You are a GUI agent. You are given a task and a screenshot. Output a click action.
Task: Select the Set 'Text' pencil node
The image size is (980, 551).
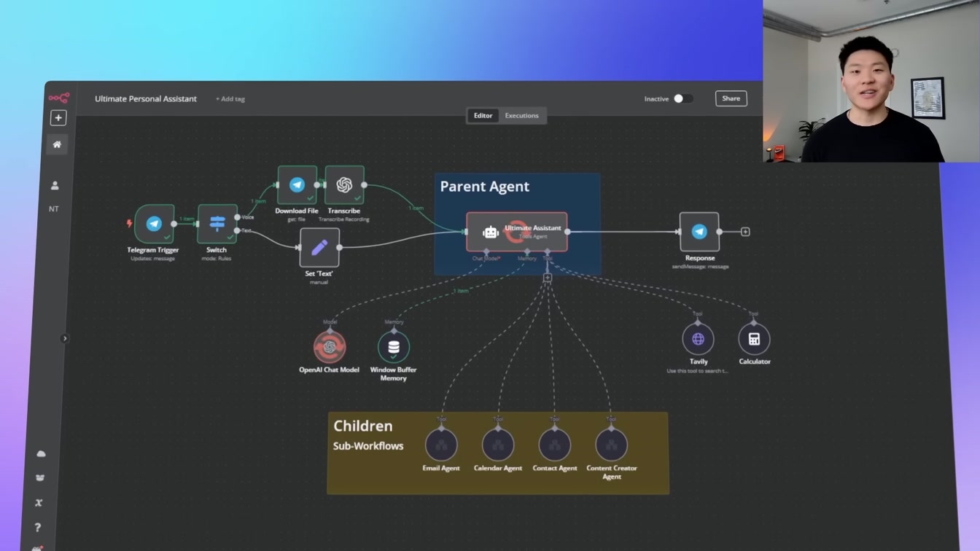pos(319,248)
